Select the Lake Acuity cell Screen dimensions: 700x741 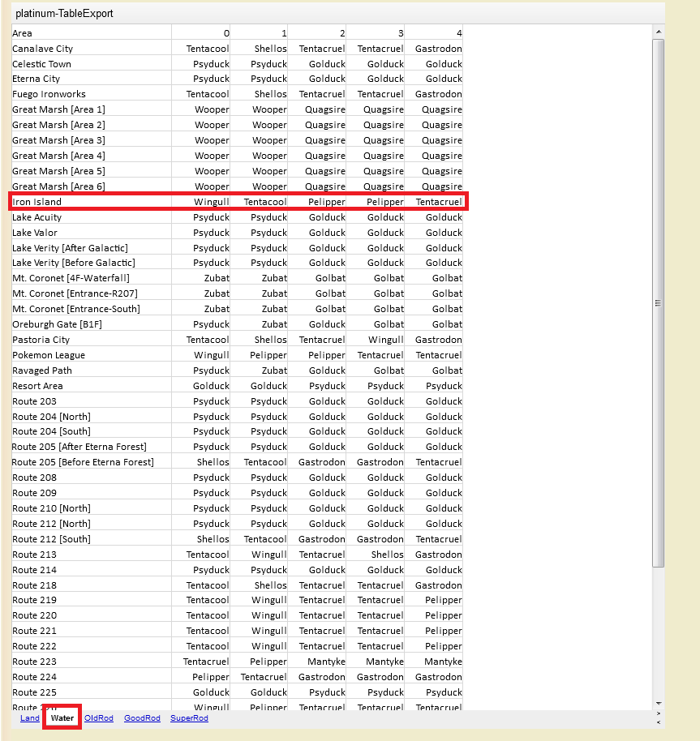click(x=91, y=217)
